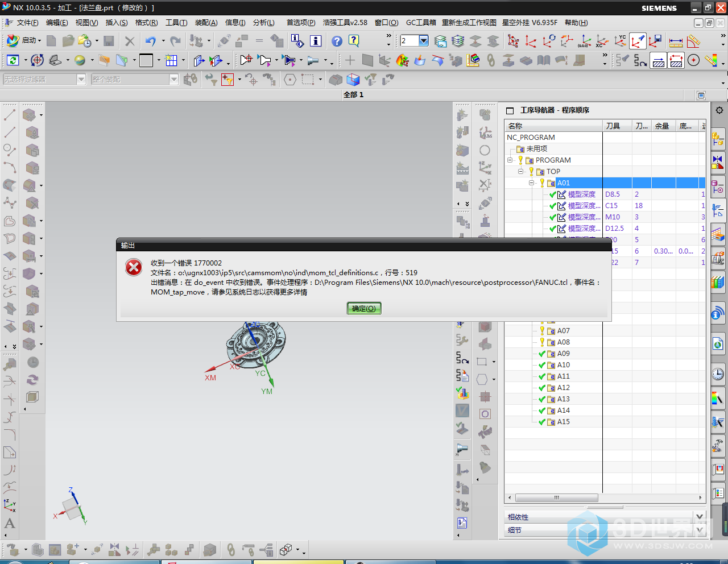
Task: Click the Object Information 'i' icon
Action: click(316, 41)
